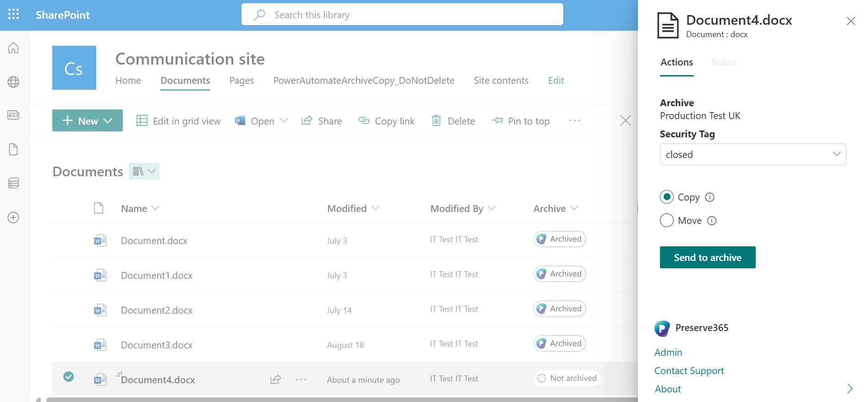Viewport: 868px width, 402px height.
Task: Click the info icon next to Copy
Action: (710, 197)
